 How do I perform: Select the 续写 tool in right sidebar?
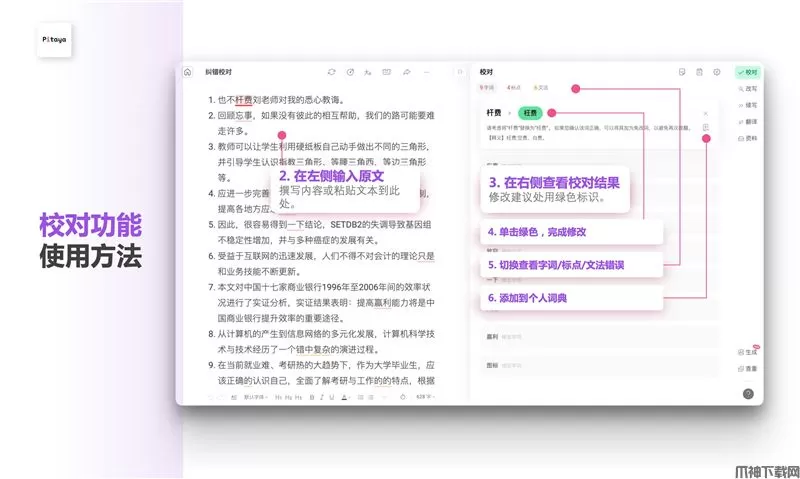(x=747, y=105)
